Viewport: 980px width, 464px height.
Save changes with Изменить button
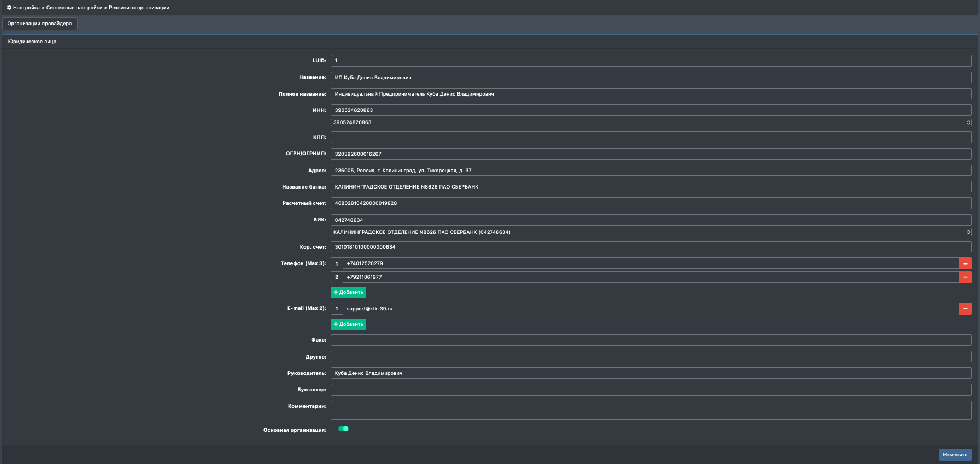[x=955, y=455]
